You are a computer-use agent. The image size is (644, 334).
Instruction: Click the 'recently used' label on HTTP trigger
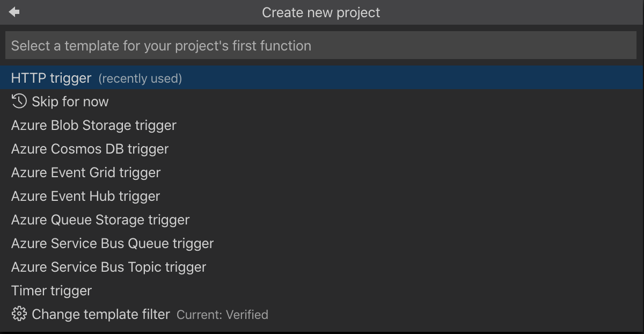(x=140, y=78)
